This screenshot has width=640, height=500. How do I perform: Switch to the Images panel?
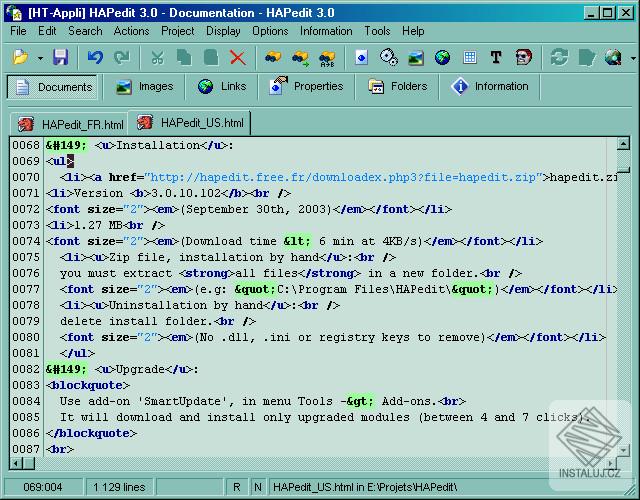pyautogui.click(x=144, y=87)
